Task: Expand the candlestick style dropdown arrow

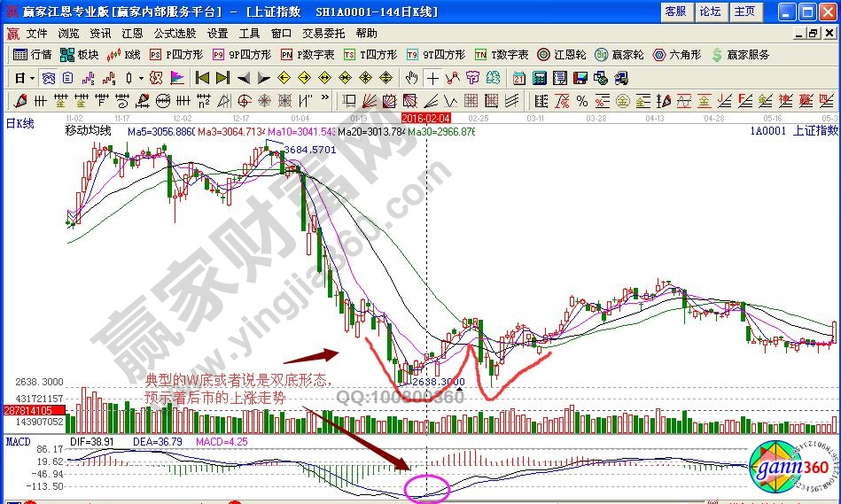Action: (141, 78)
